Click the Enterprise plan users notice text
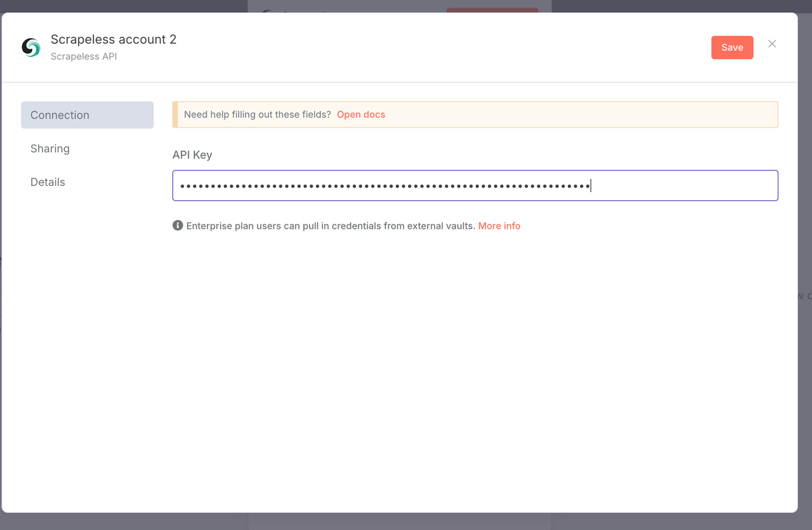Viewport: 812px width, 530px height. pyautogui.click(x=331, y=226)
